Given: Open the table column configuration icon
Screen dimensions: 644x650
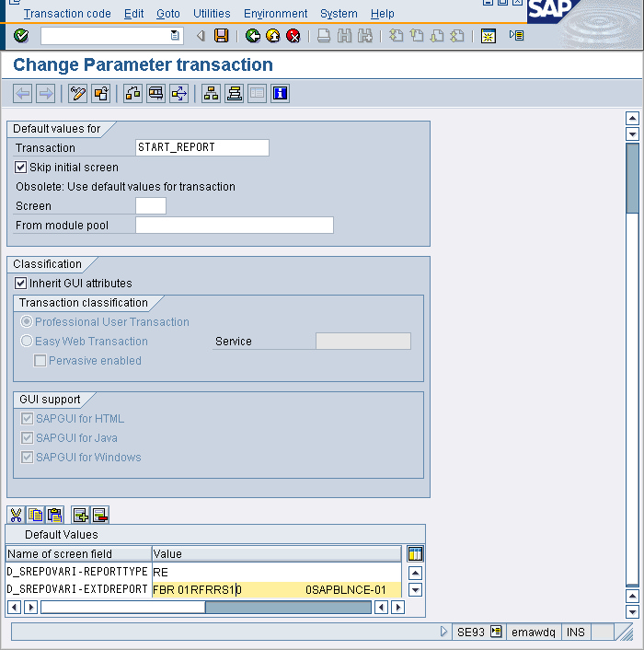Looking at the screenshot, I should [x=415, y=553].
